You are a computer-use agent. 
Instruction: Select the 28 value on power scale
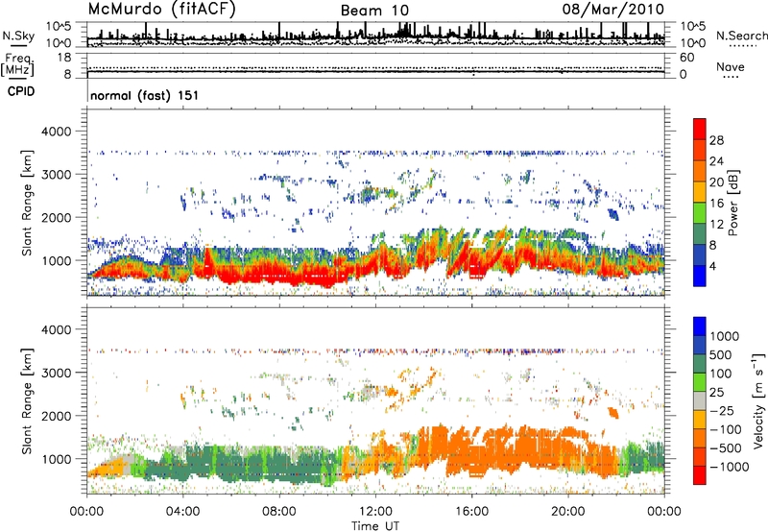coord(716,140)
